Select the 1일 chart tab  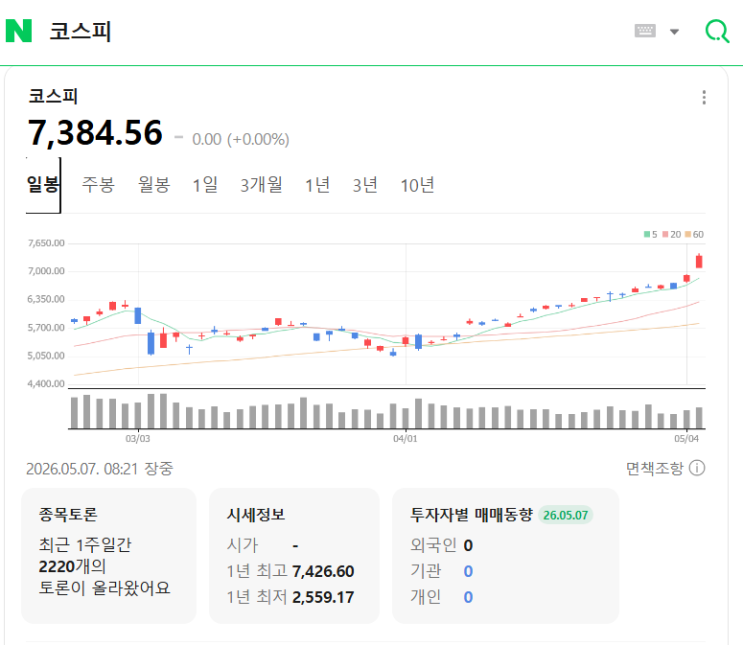[205, 185]
